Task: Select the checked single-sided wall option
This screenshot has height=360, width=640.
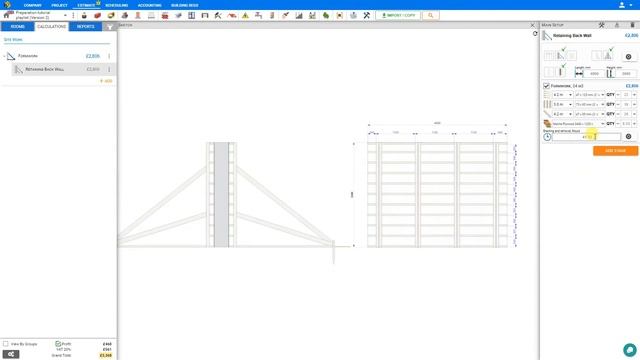Action: (x=561, y=72)
